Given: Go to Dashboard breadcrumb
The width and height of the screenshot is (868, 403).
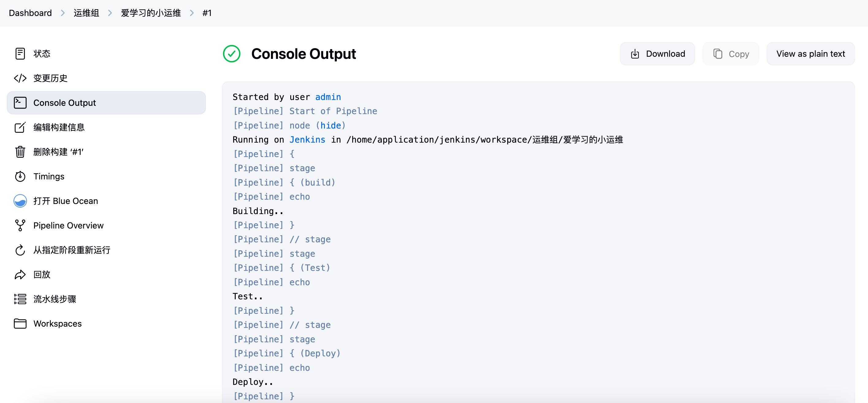Looking at the screenshot, I should point(30,13).
